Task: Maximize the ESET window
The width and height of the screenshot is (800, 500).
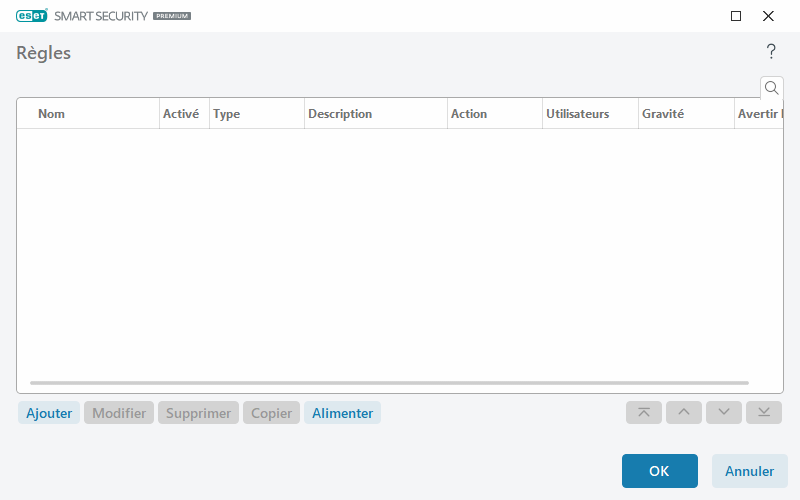Action: click(x=736, y=16)
